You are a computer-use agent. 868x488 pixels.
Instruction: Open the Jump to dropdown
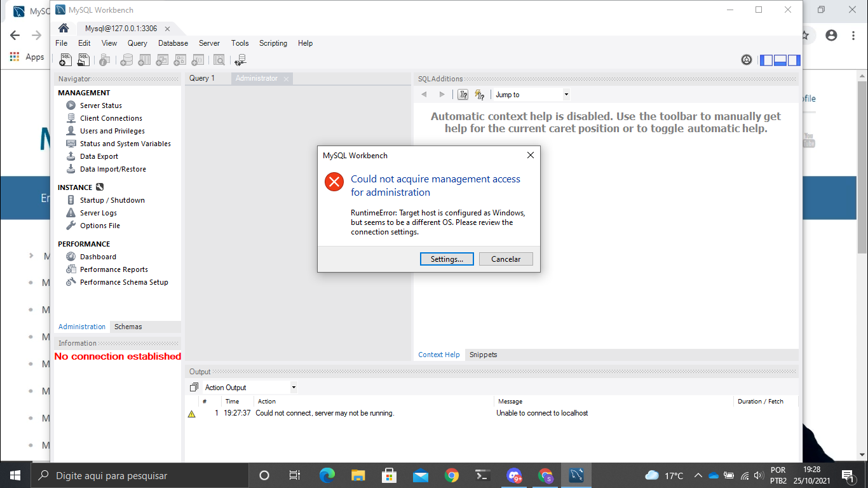[532, 95]
